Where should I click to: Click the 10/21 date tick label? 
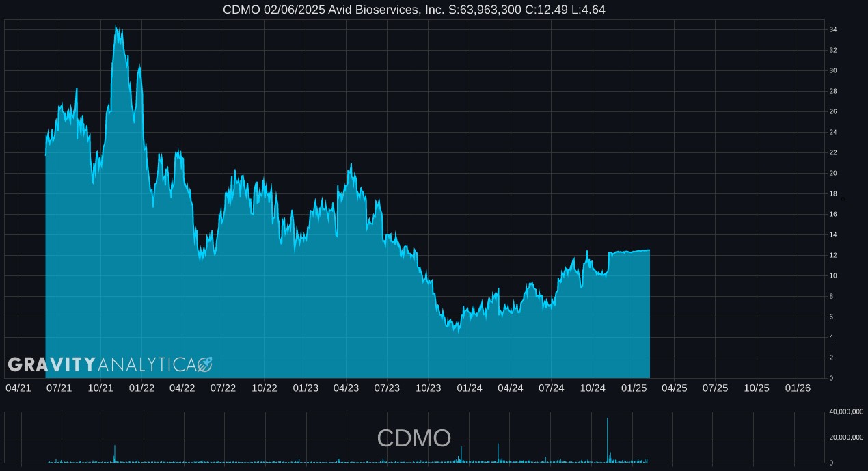[100, 388]
